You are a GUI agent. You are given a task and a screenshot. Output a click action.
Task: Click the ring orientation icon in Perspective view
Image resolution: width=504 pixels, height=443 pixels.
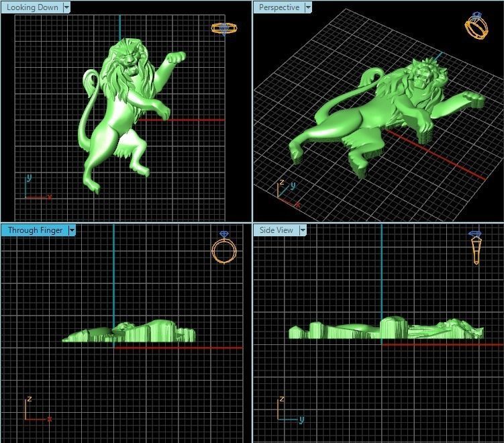(476, 26)
